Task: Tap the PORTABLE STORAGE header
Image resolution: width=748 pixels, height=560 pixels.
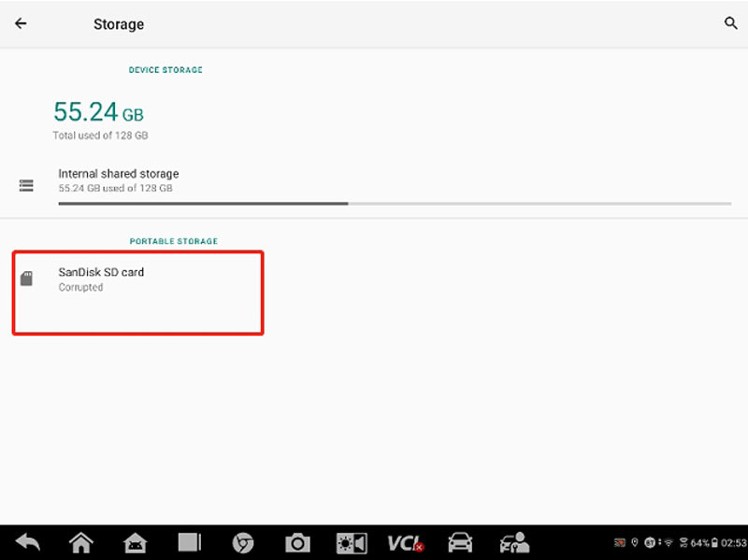Action: pyautogui.click(x=174, y=241)
